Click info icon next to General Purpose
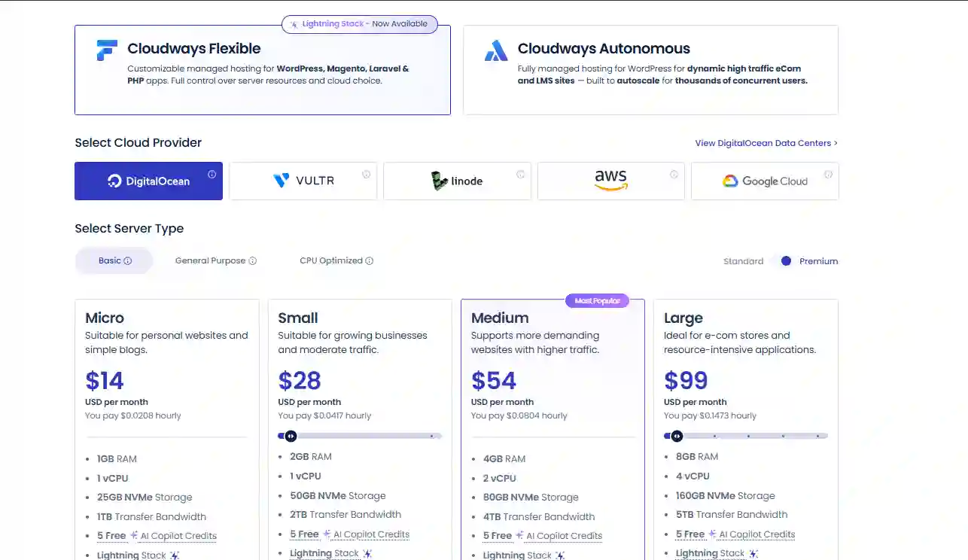 253,261
